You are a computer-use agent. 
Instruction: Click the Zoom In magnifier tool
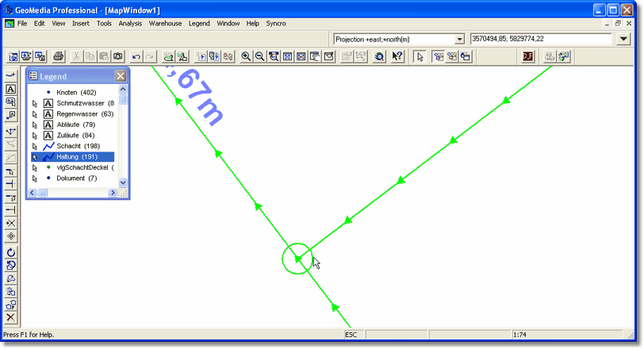click(x=246, y=56)
